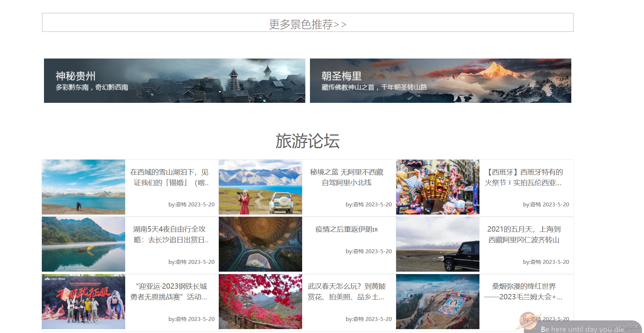Open the 武汉春天黄陂赏花 post

tap(347, 292)
